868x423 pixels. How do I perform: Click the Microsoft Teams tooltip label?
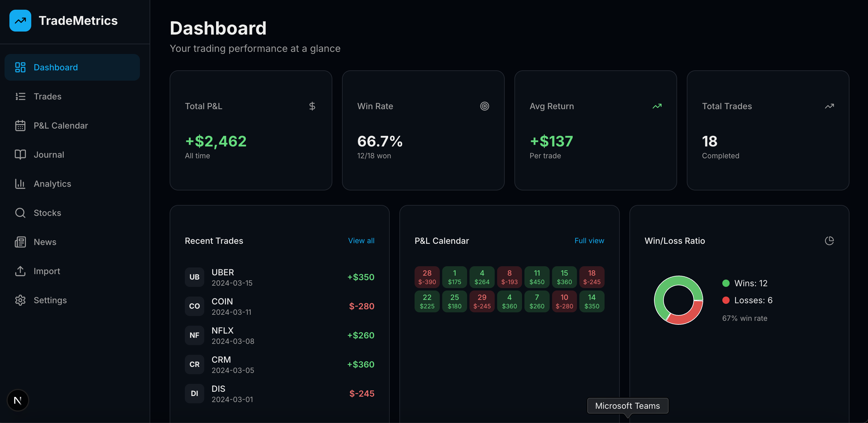click(x=627, y=405)
